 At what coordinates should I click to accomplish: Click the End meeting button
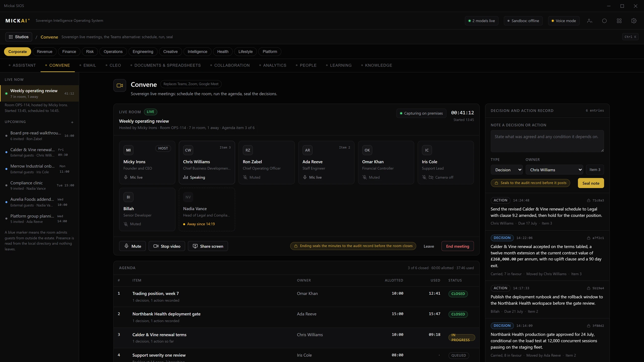click(458, 246)
